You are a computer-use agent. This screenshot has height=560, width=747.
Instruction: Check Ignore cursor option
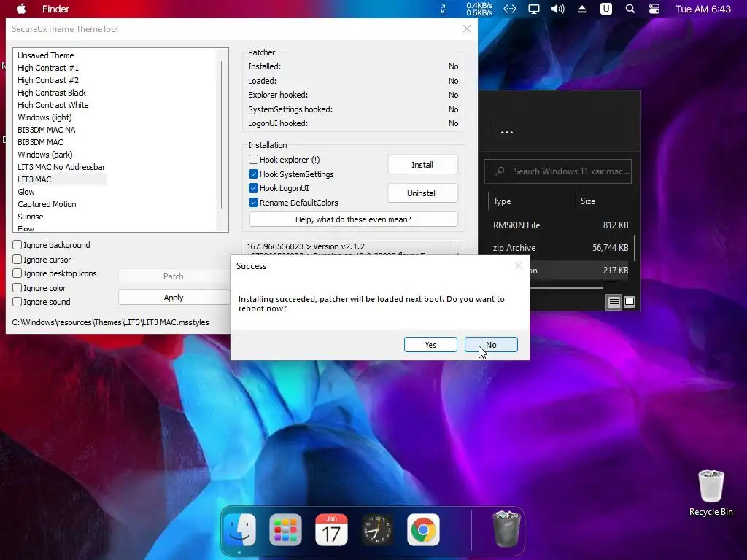click(18, 260)
